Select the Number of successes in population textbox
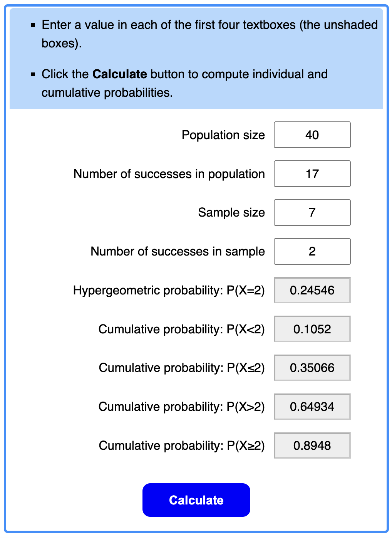This screenshot has width=392, height=538. coord(312,173)
